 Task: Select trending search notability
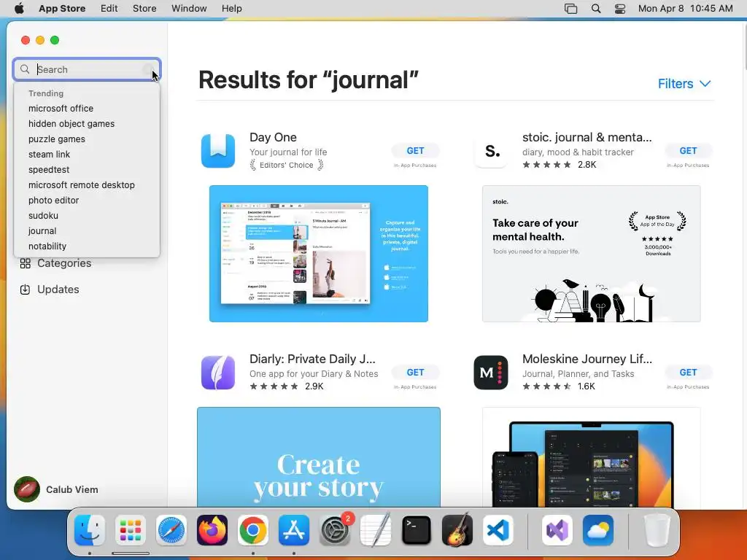pos(47,246)
